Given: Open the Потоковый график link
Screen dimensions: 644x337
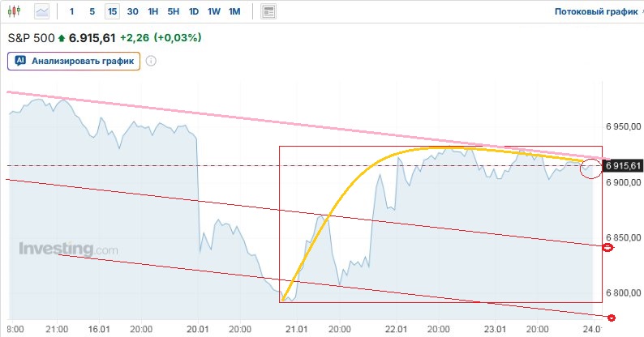Looking at the screenshot, I should pos(595,12).
